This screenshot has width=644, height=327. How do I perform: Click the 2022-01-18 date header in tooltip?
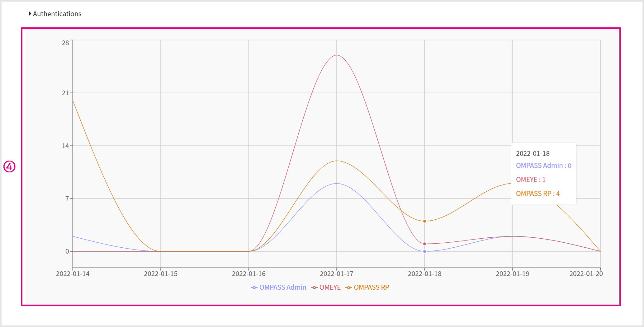point(533,153)
